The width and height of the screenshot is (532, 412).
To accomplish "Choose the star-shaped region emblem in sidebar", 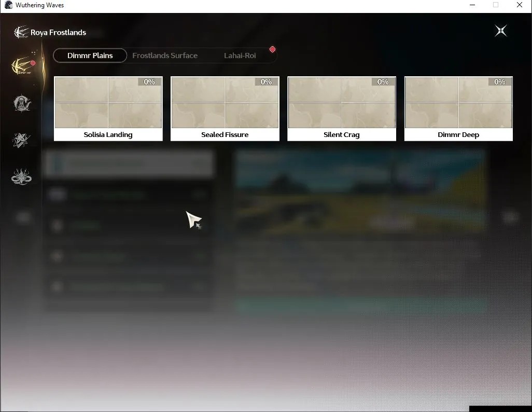I will 21,140.
